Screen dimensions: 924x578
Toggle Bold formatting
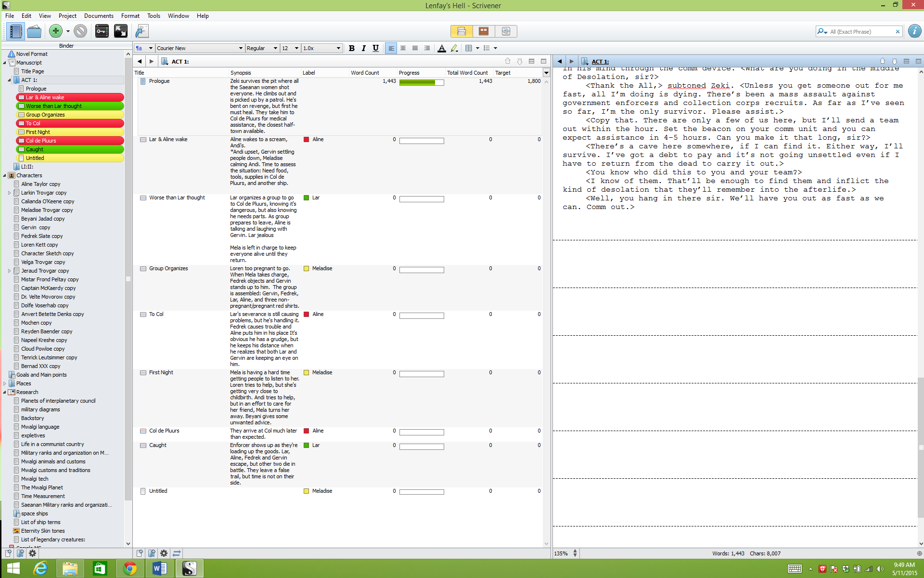[x=352, y=48]
